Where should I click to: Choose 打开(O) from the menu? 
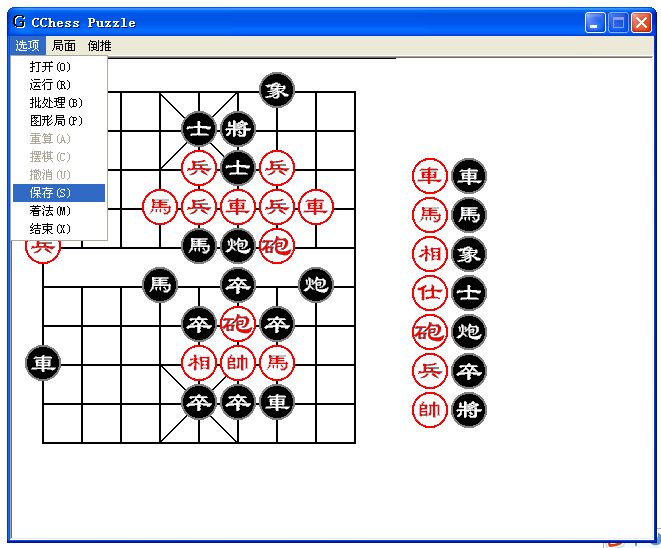point(50,66)
